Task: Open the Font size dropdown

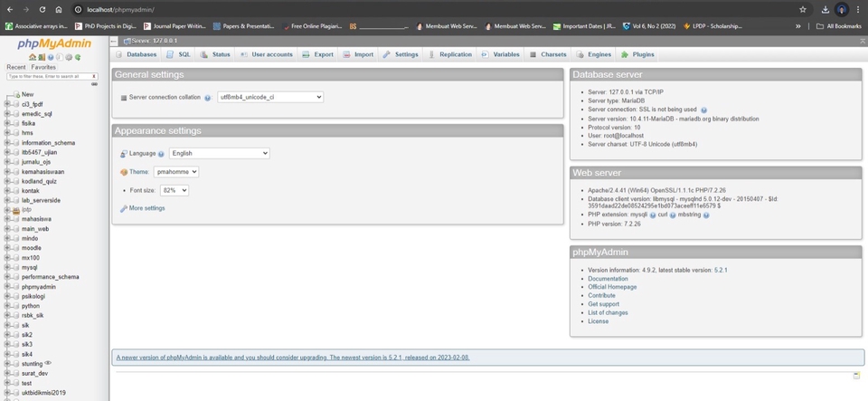Action: (x=174, y=190)
